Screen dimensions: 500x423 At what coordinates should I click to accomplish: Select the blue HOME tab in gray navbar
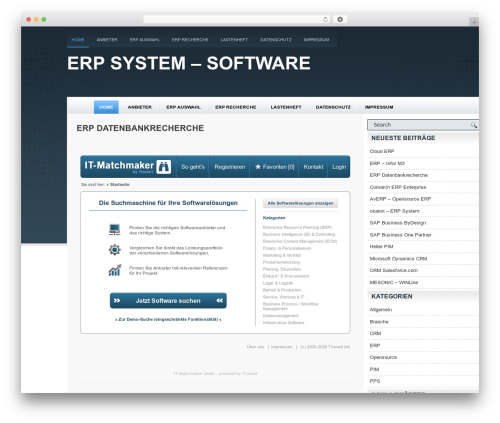coord(106,107)
